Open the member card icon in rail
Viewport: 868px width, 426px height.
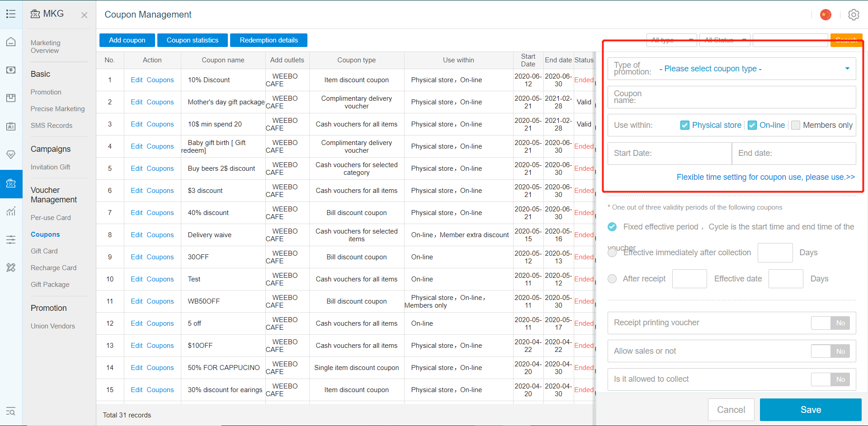11,126
